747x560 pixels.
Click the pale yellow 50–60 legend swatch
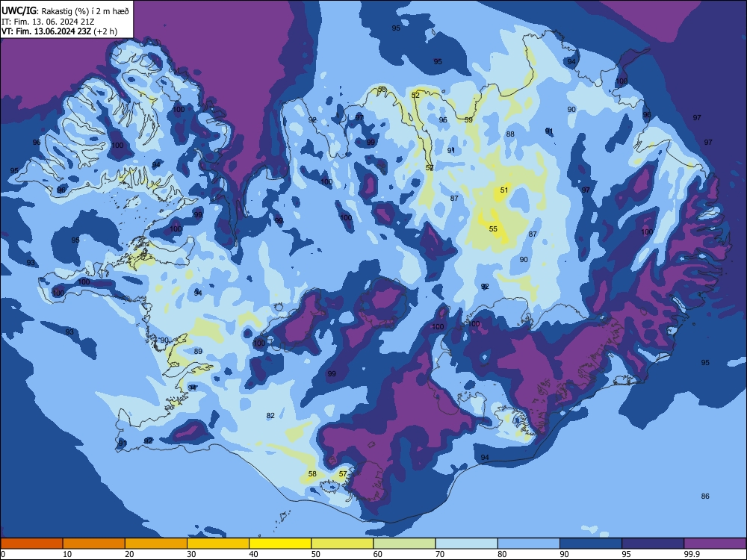point(342,544)
